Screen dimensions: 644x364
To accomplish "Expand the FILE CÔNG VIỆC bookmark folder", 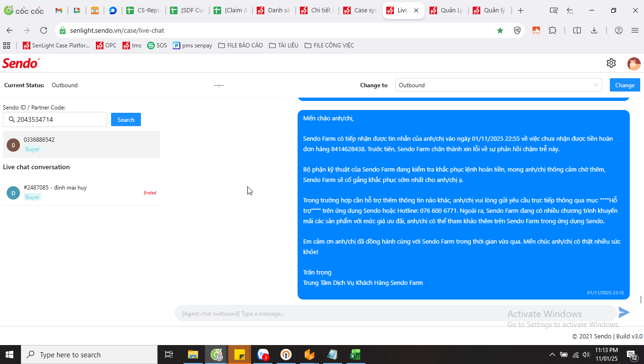I will [x=329, y=45].
